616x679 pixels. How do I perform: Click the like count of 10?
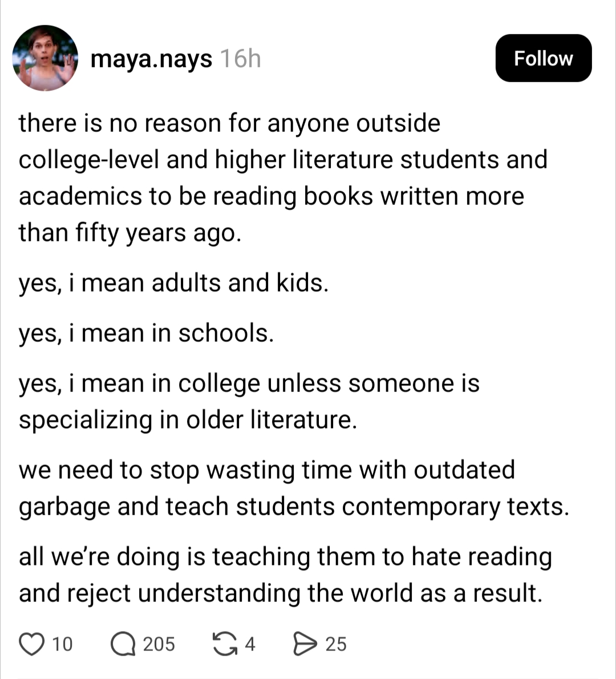coord(62,644)
